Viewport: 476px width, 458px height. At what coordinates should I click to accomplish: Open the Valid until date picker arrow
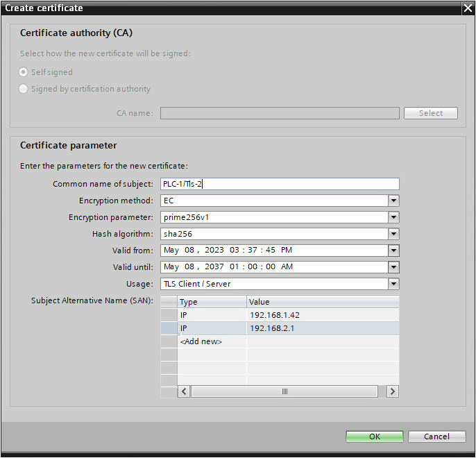coord(393,267)
